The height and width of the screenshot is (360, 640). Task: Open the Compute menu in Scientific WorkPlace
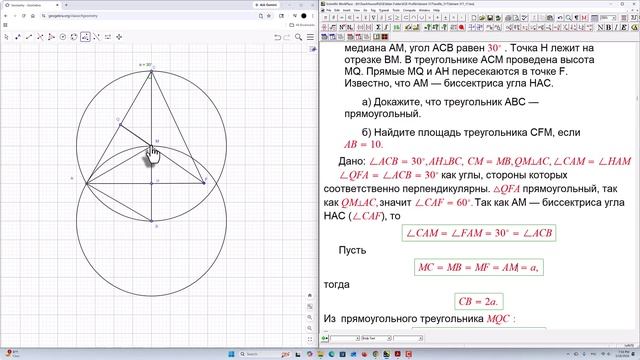[409, 10]
